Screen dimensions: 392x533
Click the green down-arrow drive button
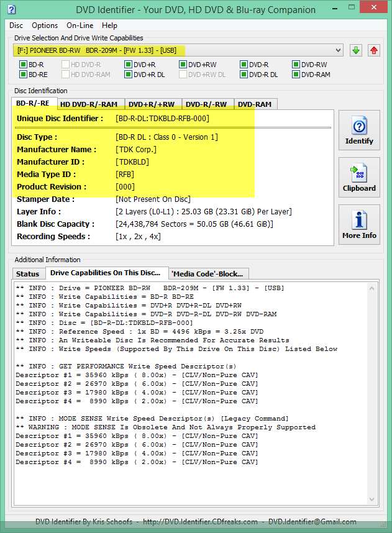click(x=355, y=50)
